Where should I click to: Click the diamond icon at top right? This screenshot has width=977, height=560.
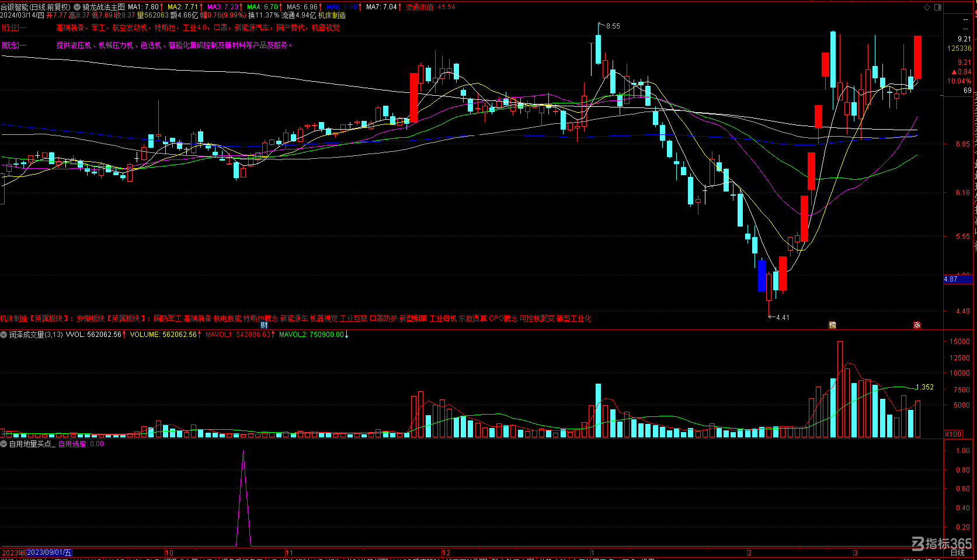coord(927,7)
